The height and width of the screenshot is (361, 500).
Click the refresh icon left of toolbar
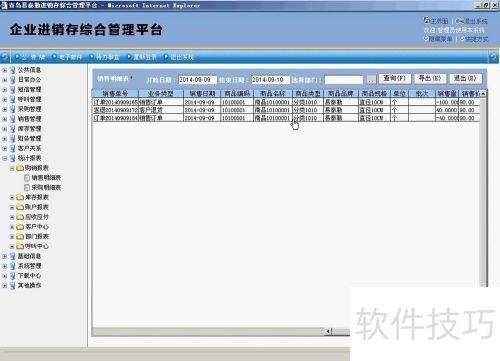click(4, 57)
